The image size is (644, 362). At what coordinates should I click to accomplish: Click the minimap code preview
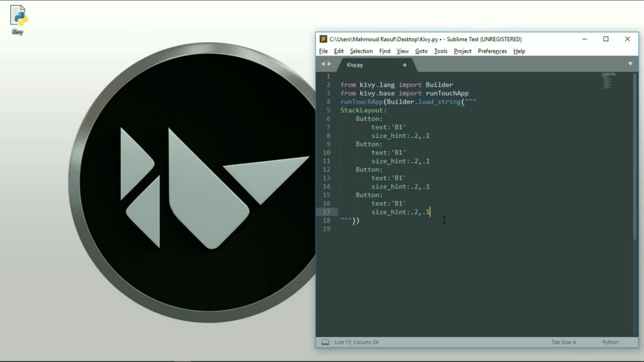coord(607,80)
